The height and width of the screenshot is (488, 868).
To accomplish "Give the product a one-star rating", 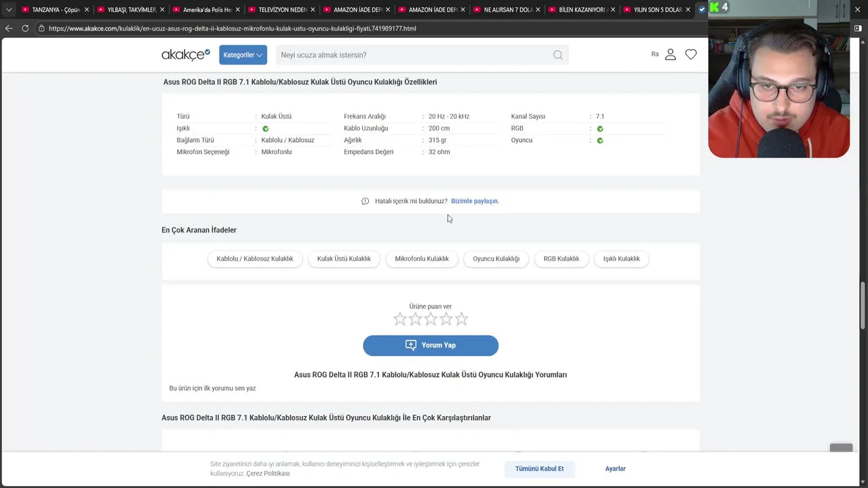I will [400, 319].
